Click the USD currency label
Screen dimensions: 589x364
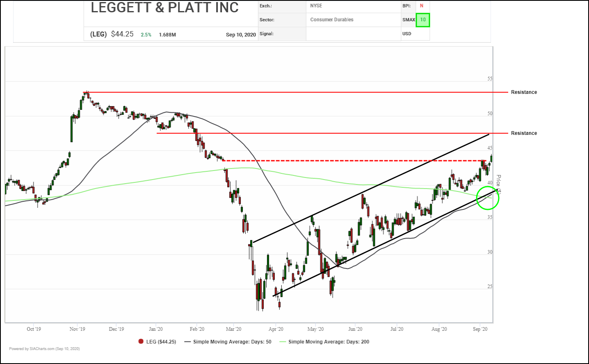pos(406,34)
